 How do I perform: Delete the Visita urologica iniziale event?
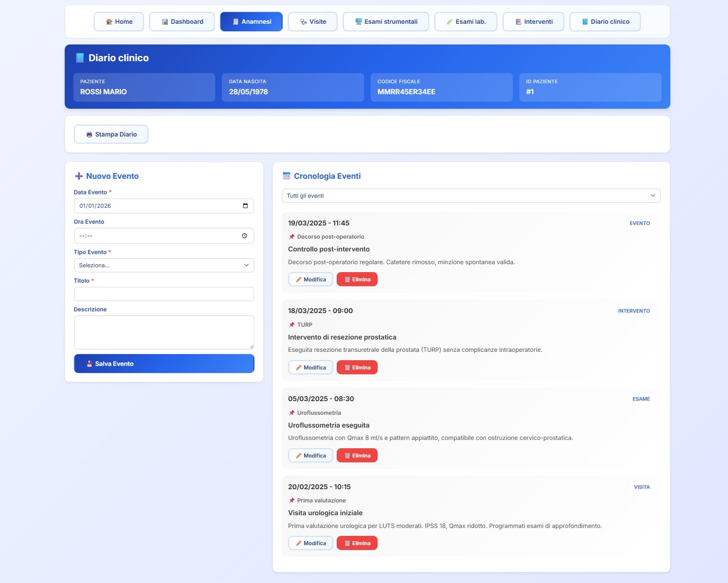357,543
